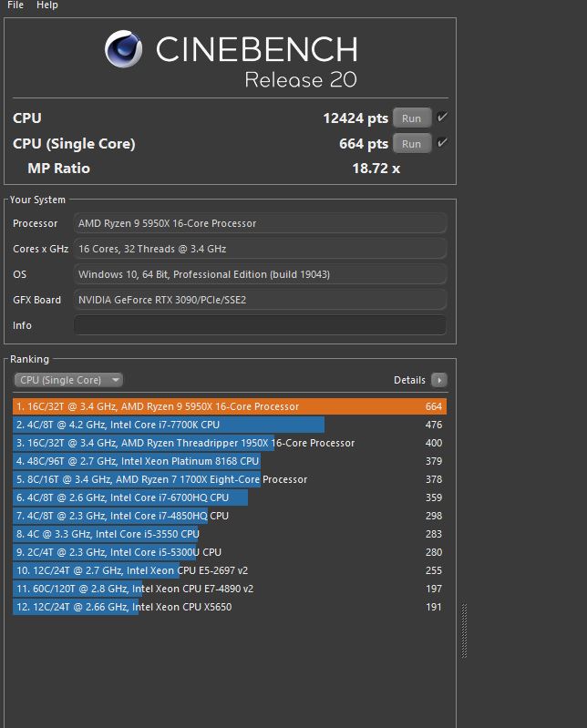Click the GFX Board field
This screenshot has height=728, width=587.
tap(260, 300)
